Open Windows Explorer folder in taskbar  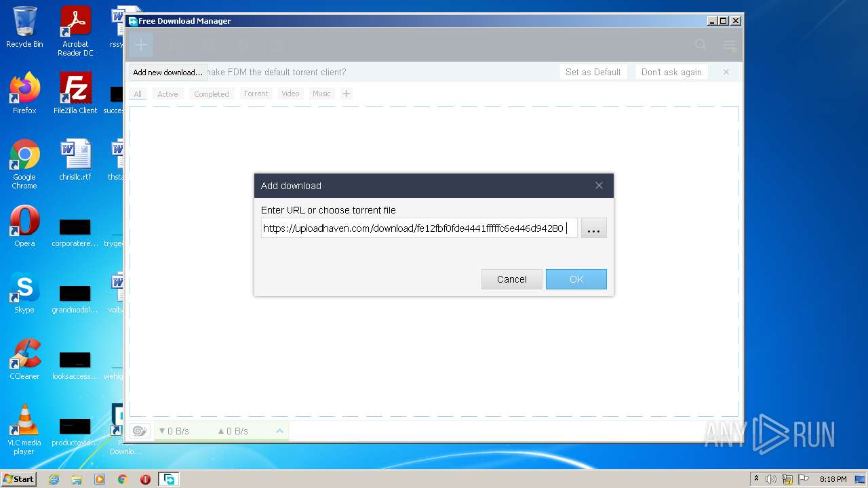coord(77,479)
